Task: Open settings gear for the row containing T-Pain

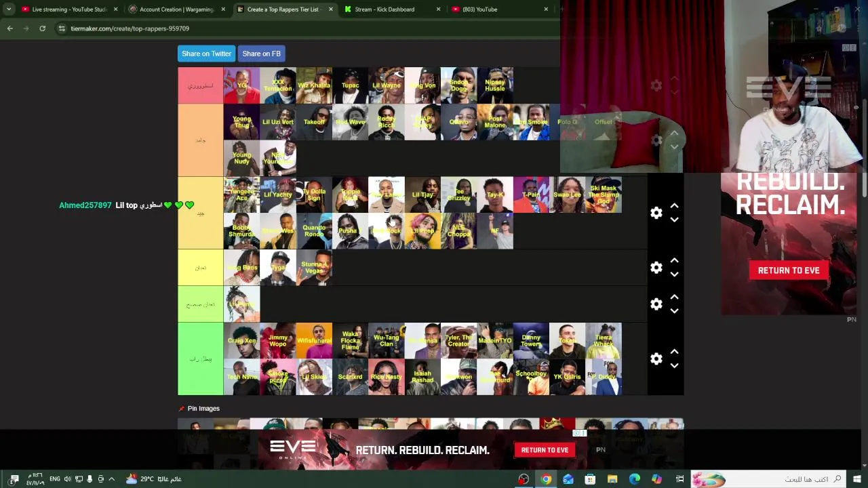Action: coord(656,213)
